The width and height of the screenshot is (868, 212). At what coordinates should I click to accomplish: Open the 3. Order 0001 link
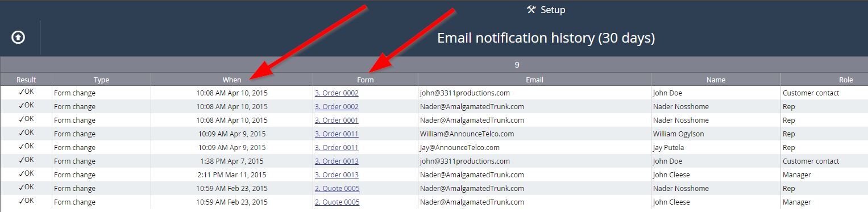click(x=337, y=120)
